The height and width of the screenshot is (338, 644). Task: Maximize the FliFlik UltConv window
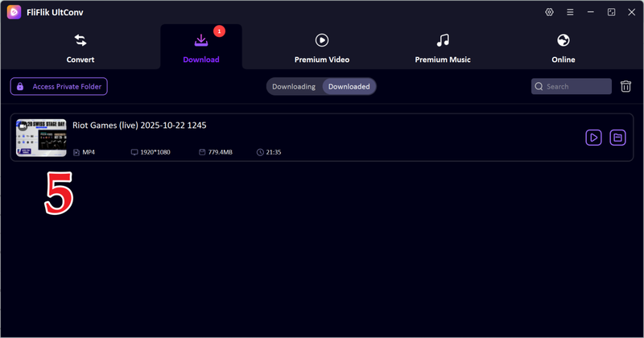coord(612,12)
